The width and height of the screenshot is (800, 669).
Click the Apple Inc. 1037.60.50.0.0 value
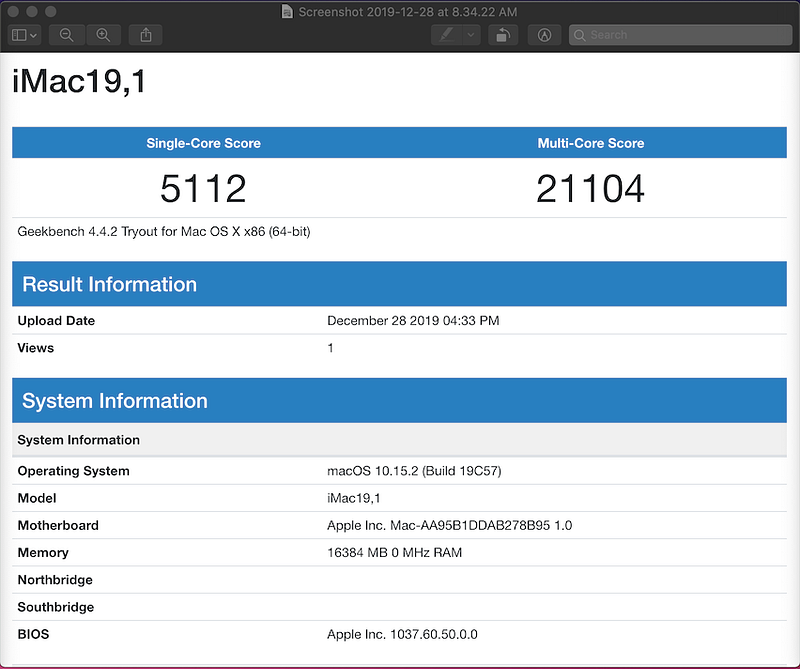[x=402, y=634]
